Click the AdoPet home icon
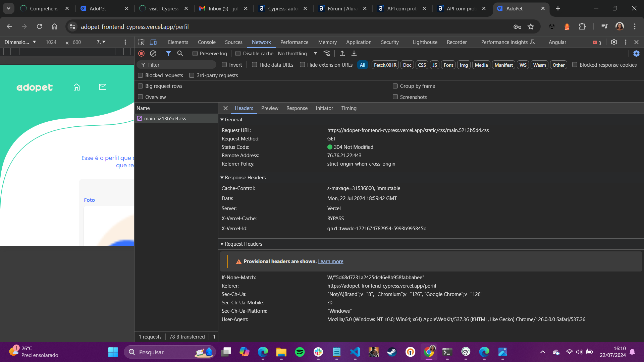 (x=76, y=87)
